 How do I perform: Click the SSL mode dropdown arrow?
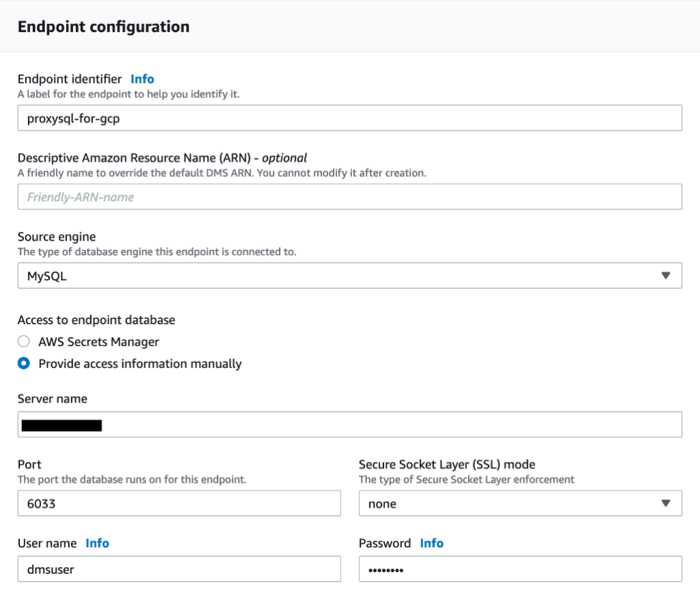[x=667, y=503]
